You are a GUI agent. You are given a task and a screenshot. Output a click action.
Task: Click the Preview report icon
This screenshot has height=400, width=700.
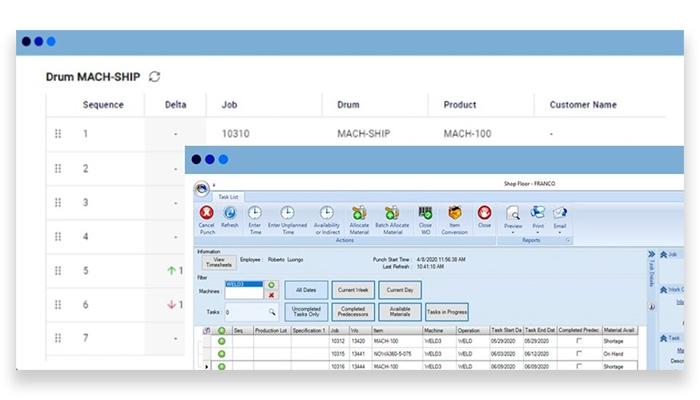pos(513,213)
